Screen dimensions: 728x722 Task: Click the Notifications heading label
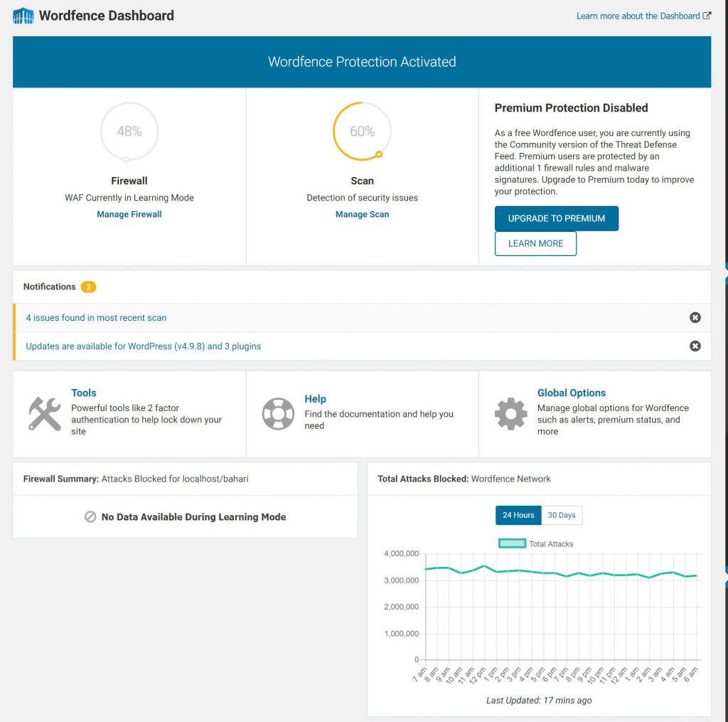(49, 287)
